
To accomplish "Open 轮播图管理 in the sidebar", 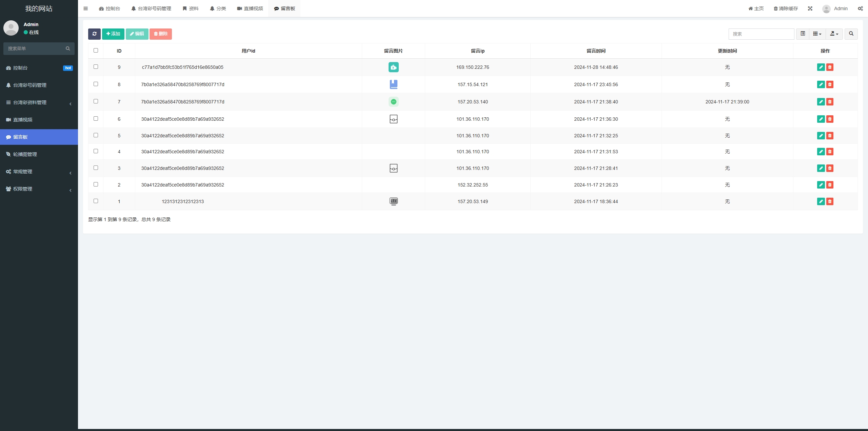I will coord(25,154).
